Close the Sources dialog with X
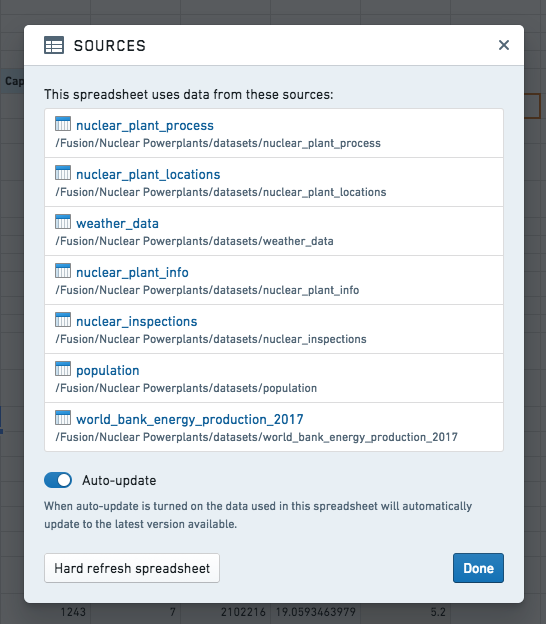The height and width of the screenshot is (624, 546). tap(504, 45)
